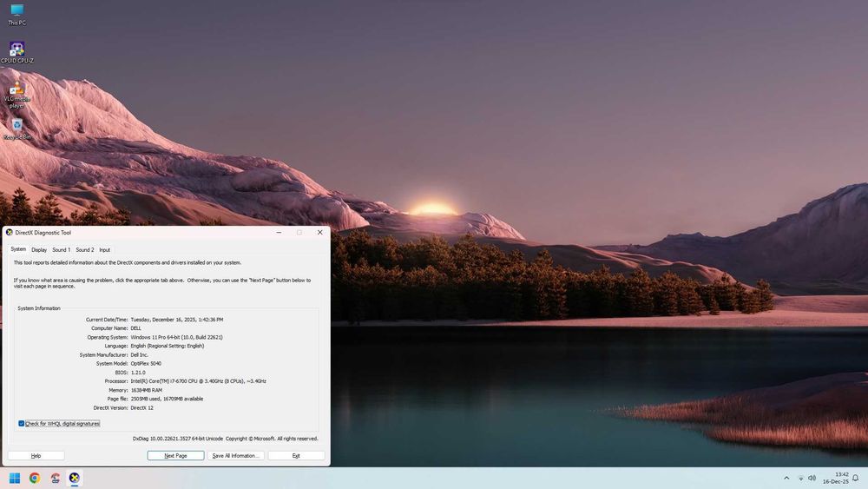Click the DxDiag version copyright line
This screenshot has width=868, height=489.
coord(226,439)
